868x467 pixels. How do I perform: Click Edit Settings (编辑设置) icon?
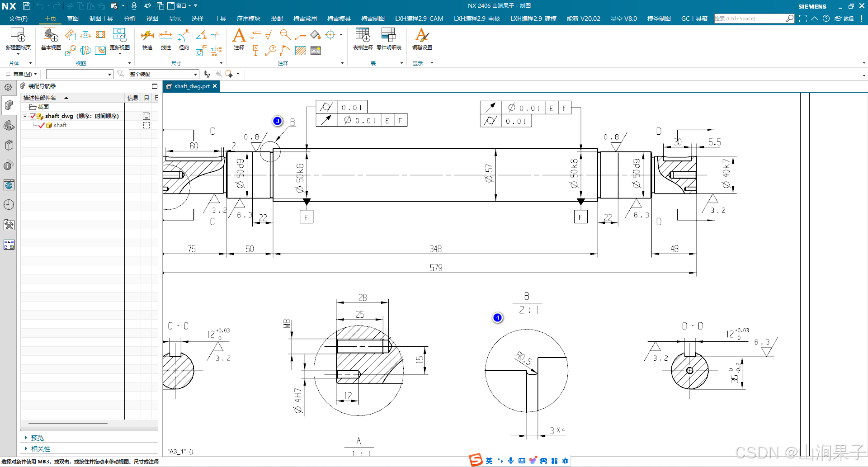point(422,35)
